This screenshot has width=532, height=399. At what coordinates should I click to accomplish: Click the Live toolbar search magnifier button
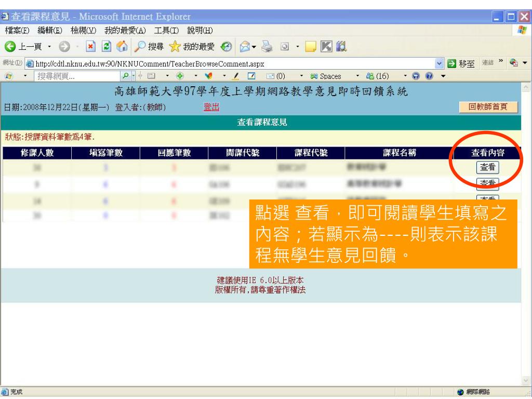pos(125,76)
